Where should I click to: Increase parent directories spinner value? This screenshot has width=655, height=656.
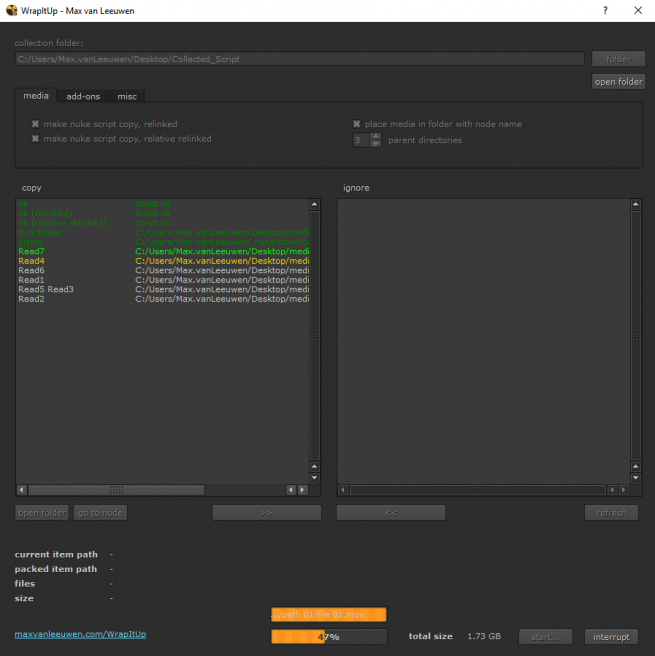click(376, 136)
